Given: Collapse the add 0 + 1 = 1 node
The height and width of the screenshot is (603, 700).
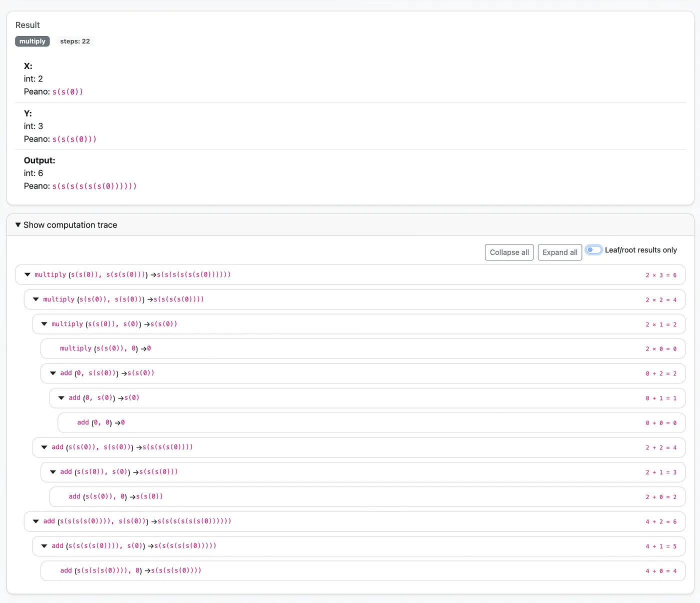Looking at the screenshot, I should [x=61, y=398].
